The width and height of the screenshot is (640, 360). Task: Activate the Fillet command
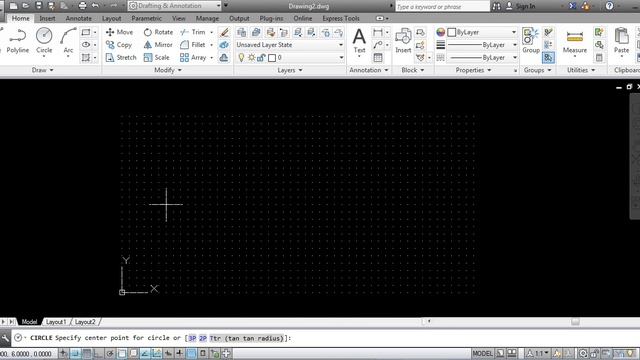point(193,45)
